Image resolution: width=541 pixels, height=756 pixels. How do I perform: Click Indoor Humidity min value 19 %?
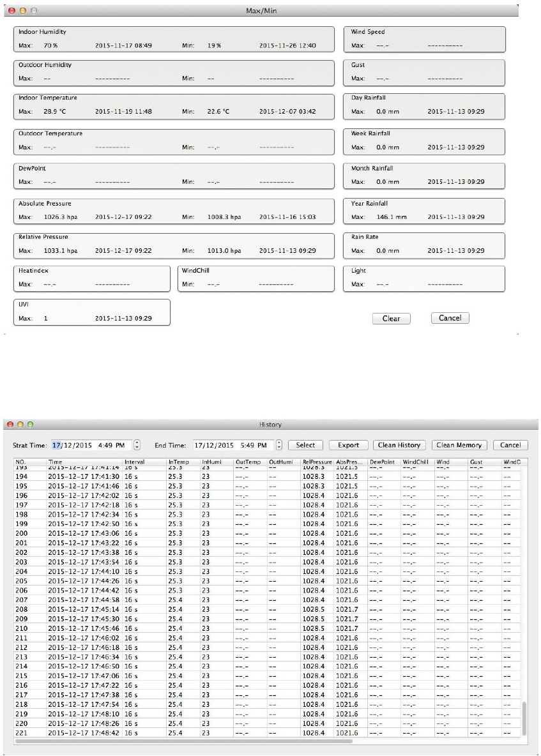click(x=214, y=45)
